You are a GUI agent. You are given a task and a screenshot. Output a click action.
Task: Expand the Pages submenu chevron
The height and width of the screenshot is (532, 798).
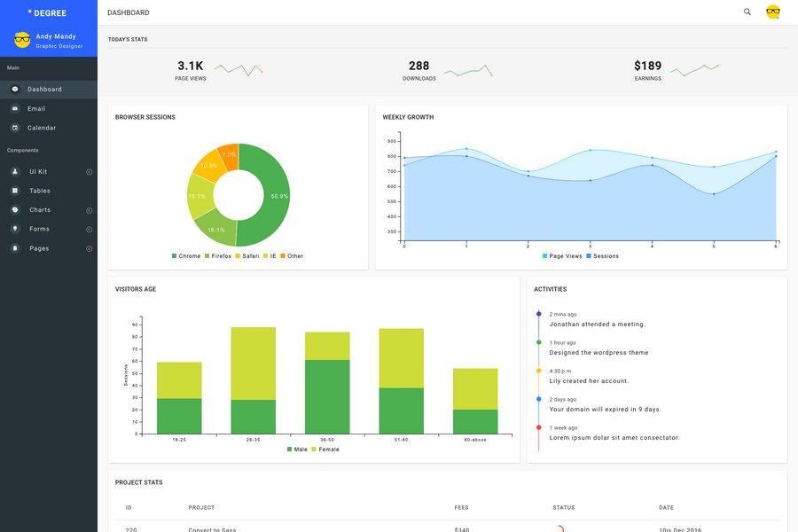pos(88,246)
